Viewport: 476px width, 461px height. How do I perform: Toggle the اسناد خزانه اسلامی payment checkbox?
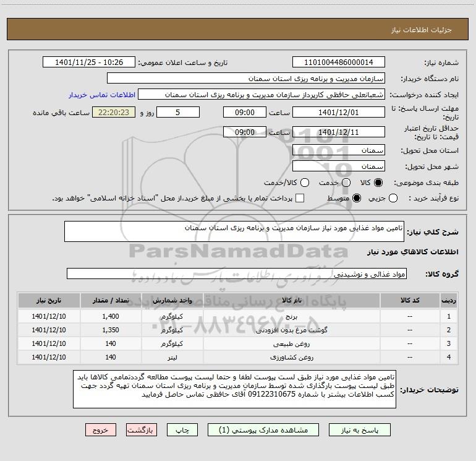tap(300, 198)
